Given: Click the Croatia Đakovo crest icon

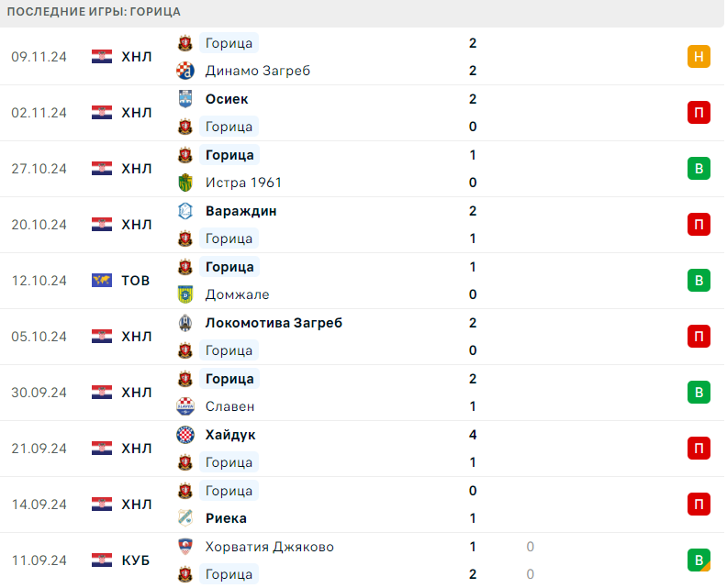Looking at the screenshot, I should click(x=185, y=547).
